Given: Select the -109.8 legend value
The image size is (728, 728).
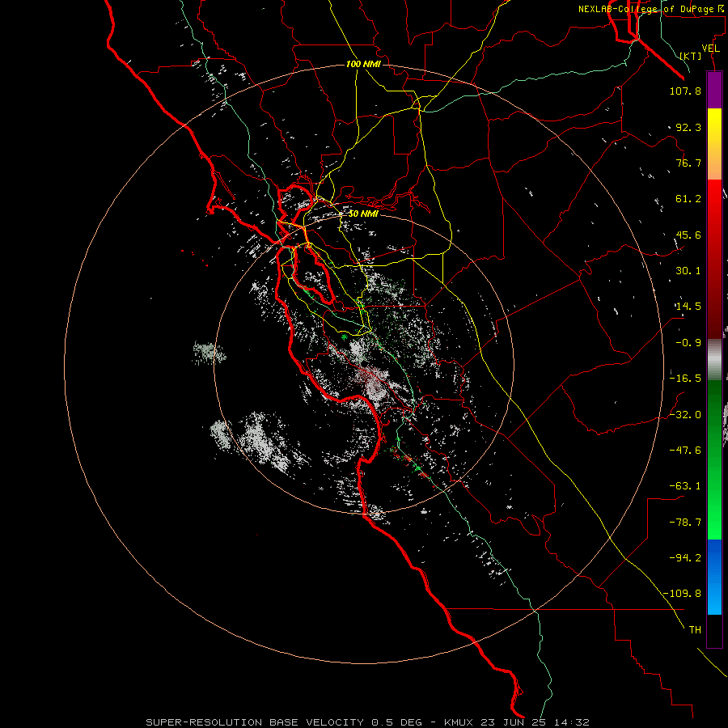Looking at the screenshot, I should 683,594.
